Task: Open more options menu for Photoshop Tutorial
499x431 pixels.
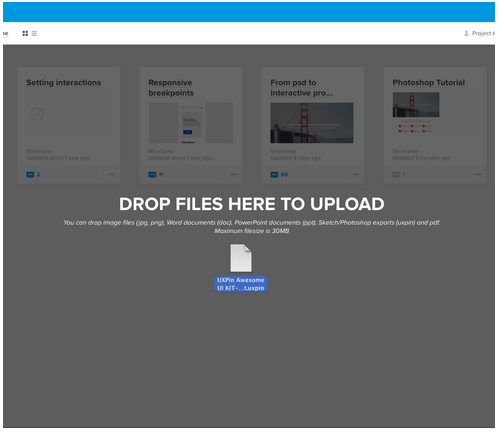Action: click(478, 174)
